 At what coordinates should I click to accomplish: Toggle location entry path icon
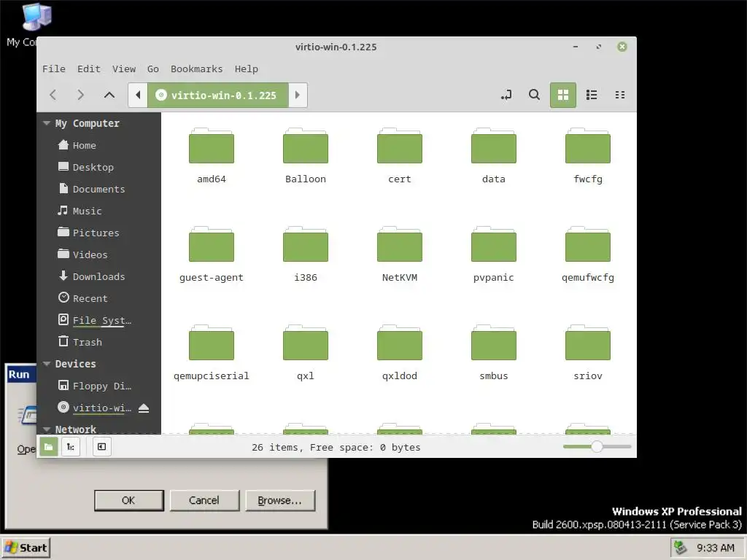[x=506, y=95]
